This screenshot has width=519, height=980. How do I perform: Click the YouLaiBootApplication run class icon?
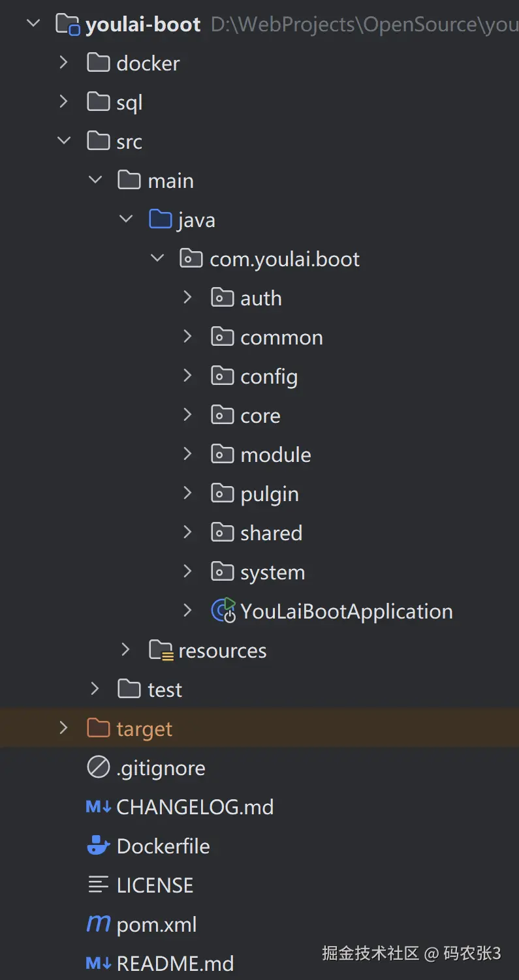(x=223, y=611)
